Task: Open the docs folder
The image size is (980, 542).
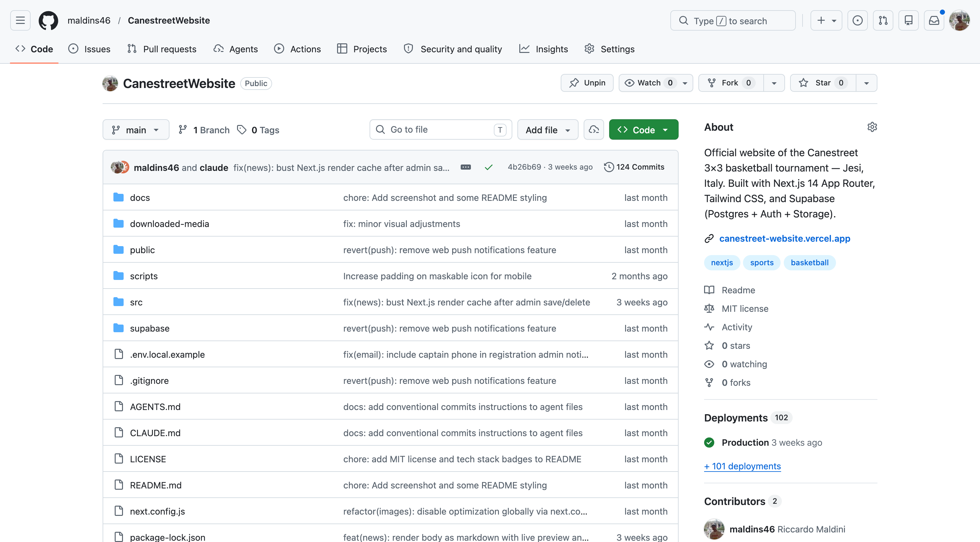Action: (x=140, y=198)
